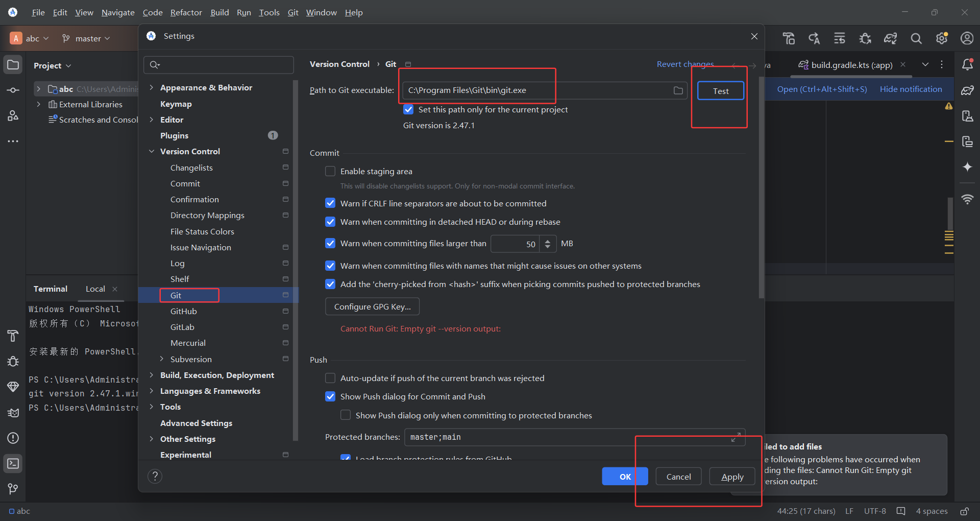Toggle Set this path only for current project

(408, 109)
